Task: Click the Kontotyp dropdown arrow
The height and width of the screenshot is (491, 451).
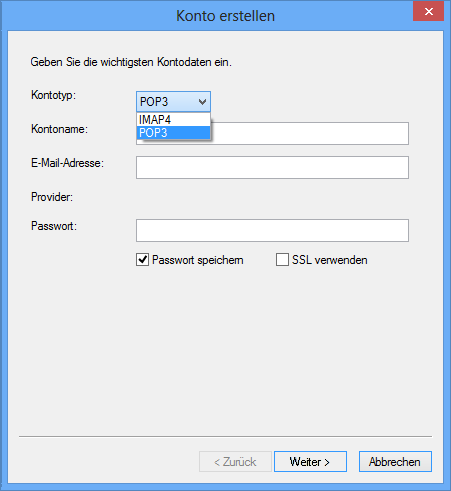Action: (202, 102)
